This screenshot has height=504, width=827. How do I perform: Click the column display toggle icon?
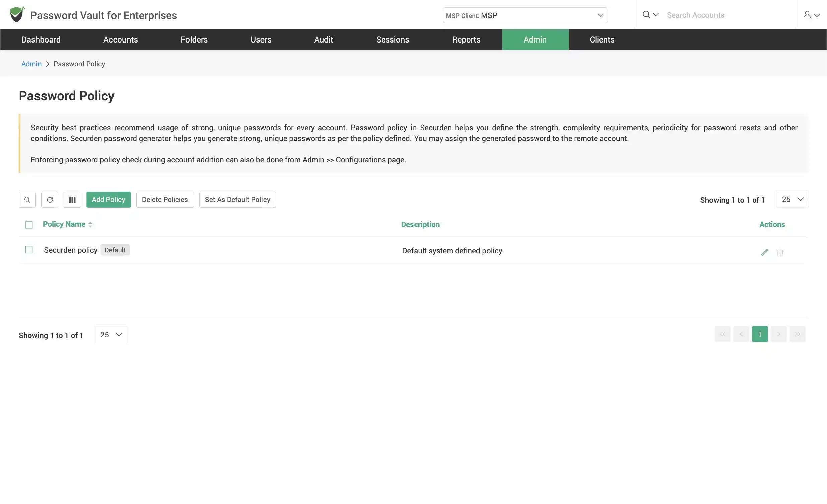coord(72,199)
